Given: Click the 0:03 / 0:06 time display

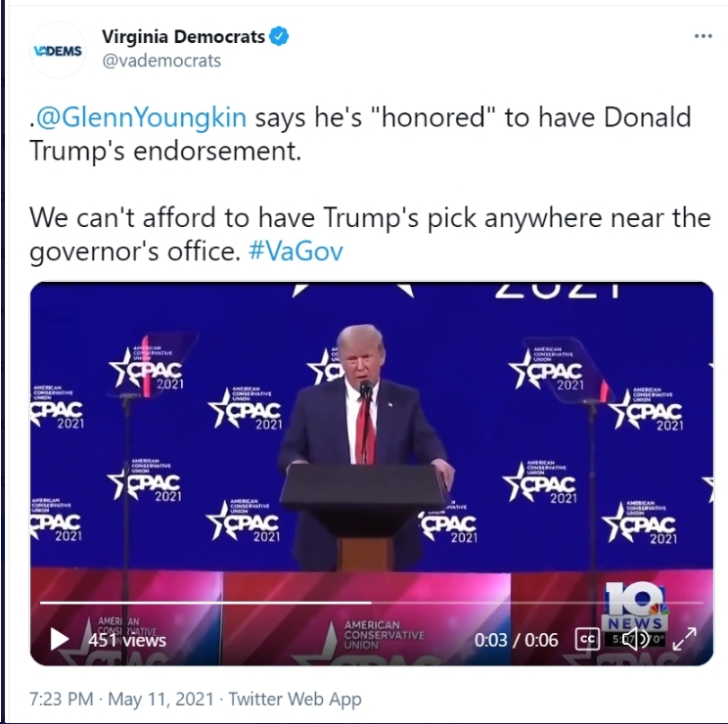Looking at the screenshot, I should coord(516,640).
